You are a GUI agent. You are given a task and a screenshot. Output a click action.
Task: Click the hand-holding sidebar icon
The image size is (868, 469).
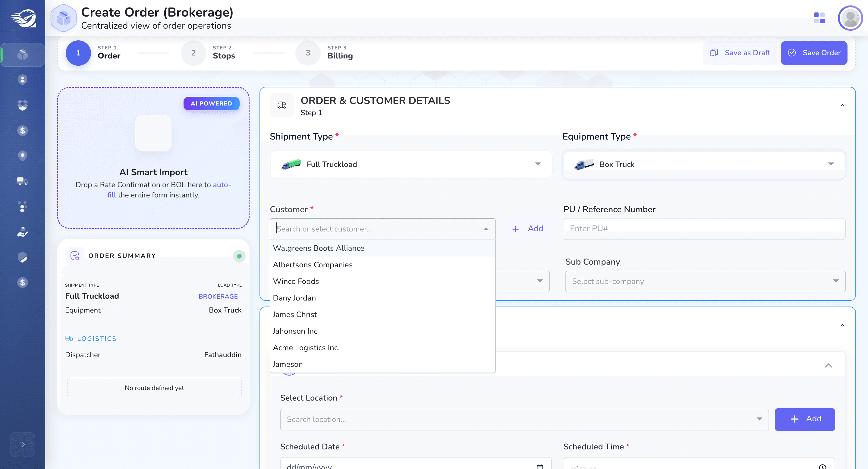click(23, 232)
